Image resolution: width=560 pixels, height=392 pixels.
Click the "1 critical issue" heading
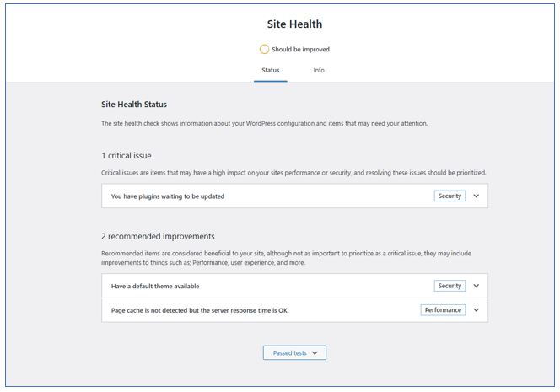[126, 156]
